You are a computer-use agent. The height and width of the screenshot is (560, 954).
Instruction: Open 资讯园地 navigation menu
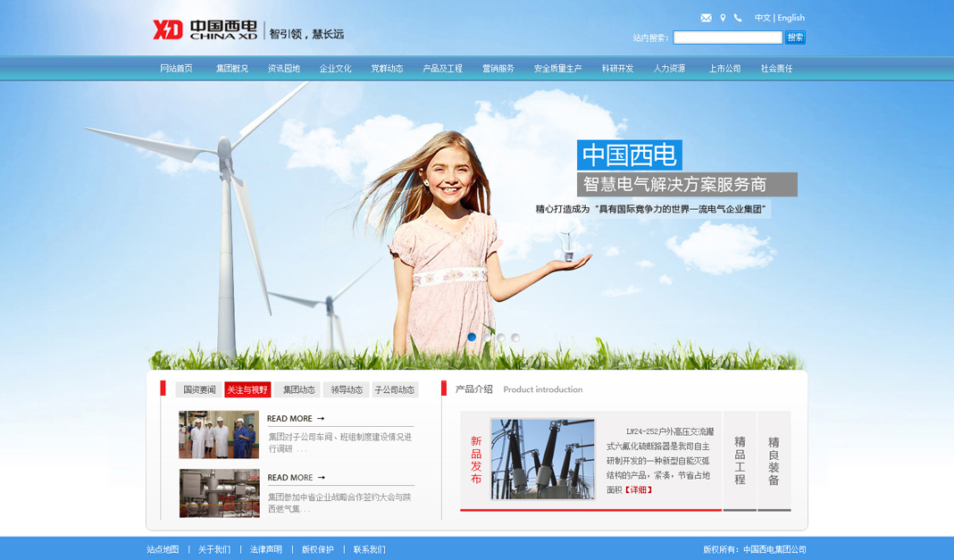point(283,68)
